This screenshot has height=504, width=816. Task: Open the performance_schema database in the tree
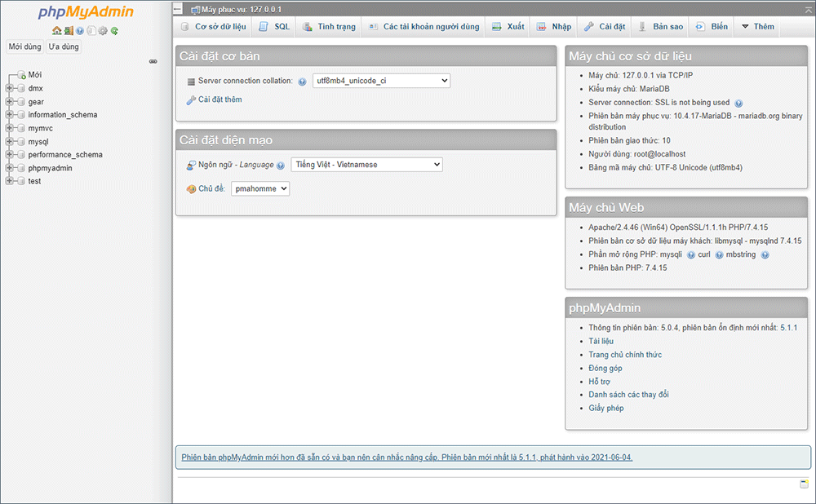tap(65, 154)
